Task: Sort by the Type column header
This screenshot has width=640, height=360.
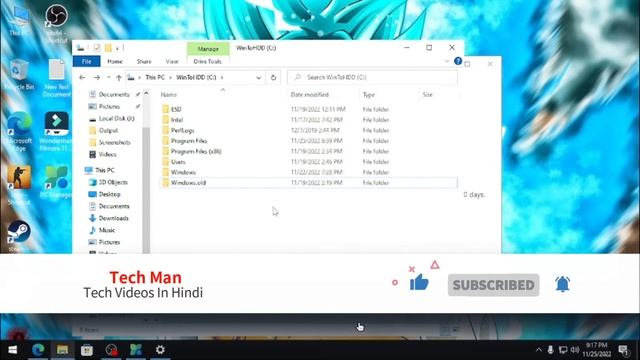Action: click(369, 95)
